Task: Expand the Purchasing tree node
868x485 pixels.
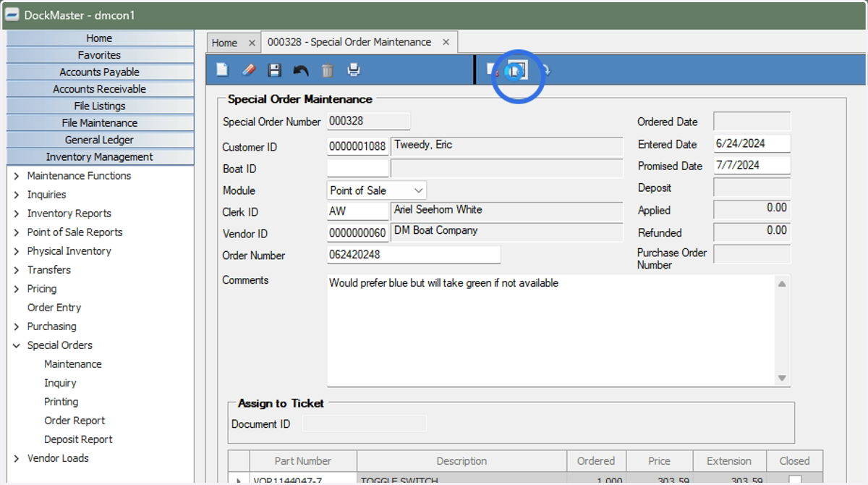Action: [x=17, y=326]
